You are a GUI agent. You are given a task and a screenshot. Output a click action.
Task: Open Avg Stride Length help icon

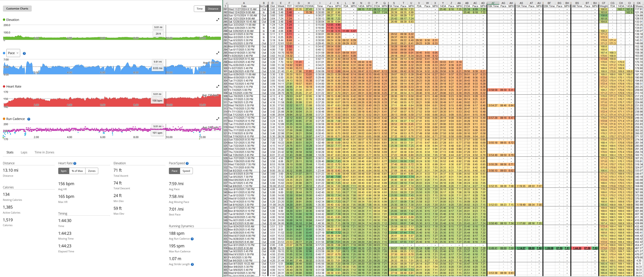click(192, 264)
